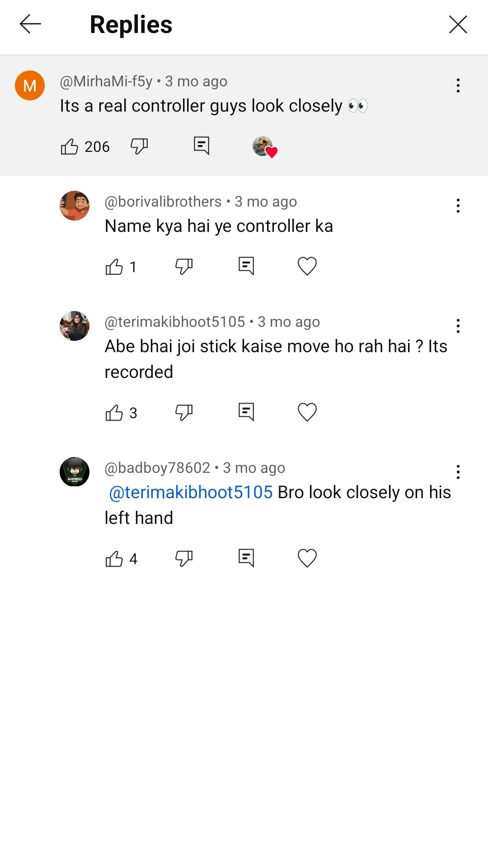Image resolution: width=488 pixels, height=868 pixels.
Task: Reply to the @MirhaMi-f5y comment
Action: click(202, 146)
